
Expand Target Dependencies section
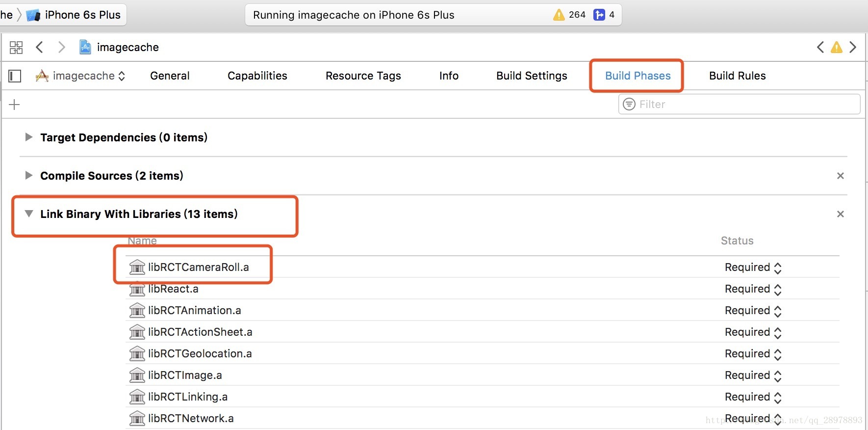(29, 137)
